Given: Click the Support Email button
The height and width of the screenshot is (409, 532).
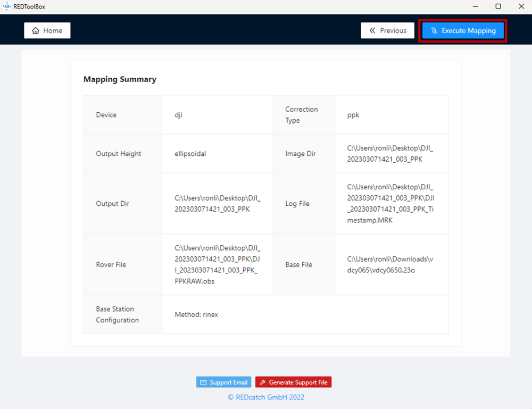Looking at the screenshot, I should point(223,382).
